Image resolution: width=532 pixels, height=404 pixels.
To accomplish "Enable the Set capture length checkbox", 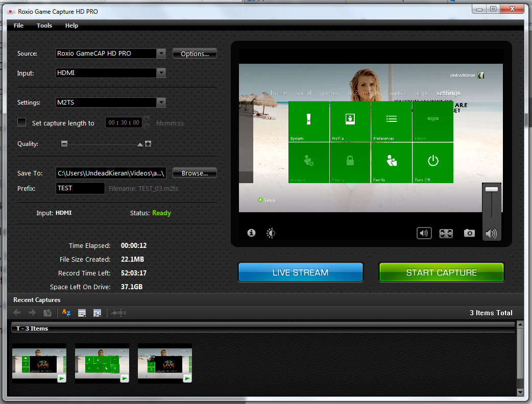I will (22, 122).
